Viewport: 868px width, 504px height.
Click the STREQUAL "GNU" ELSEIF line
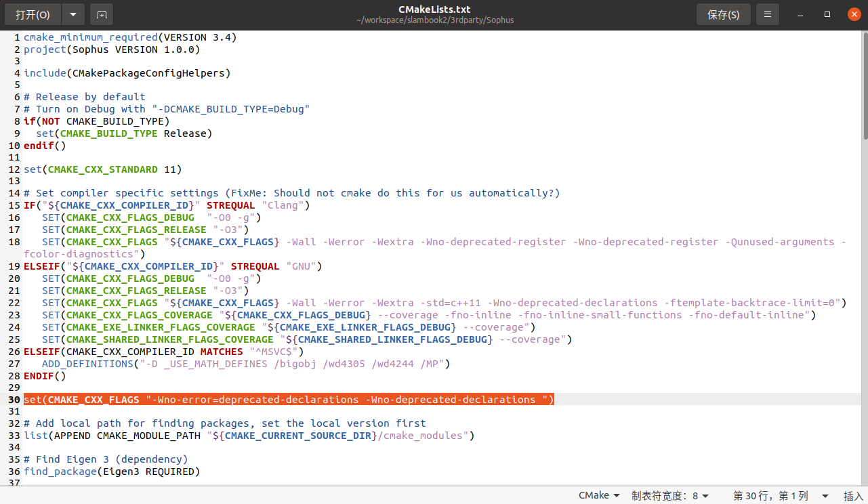pyautogui.click(x=173, y=266)
